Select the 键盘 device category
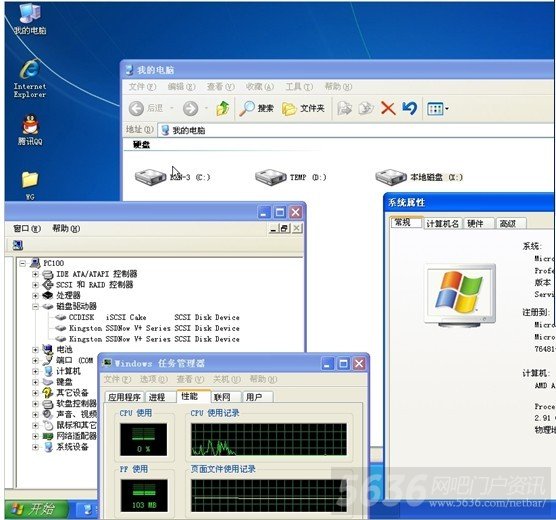Screen dimensions: 556x520 (58, 382)
